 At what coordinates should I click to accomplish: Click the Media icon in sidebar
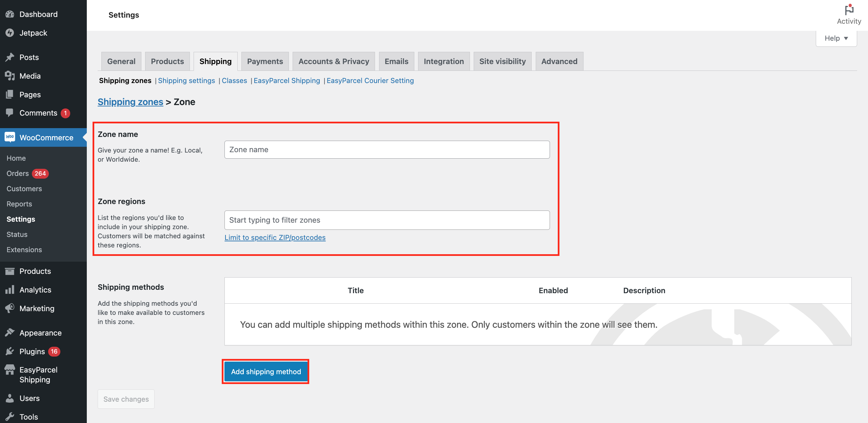tap(10, 76)
